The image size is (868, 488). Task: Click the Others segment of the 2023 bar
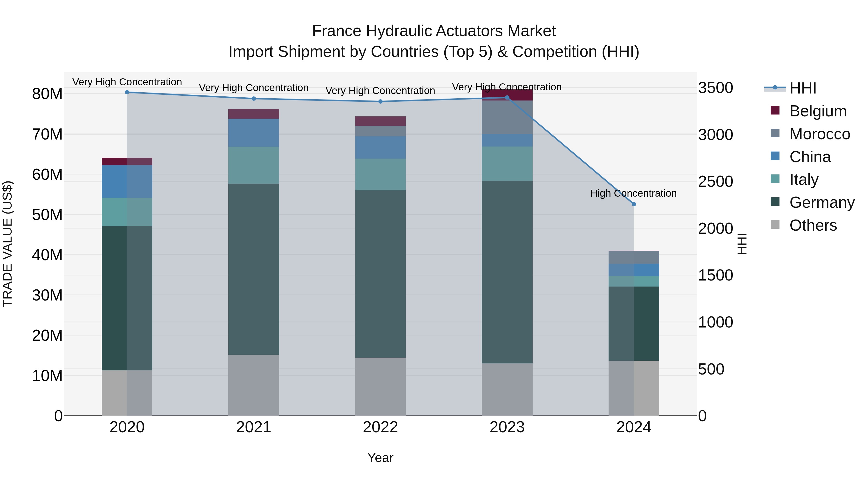(507, 390)
